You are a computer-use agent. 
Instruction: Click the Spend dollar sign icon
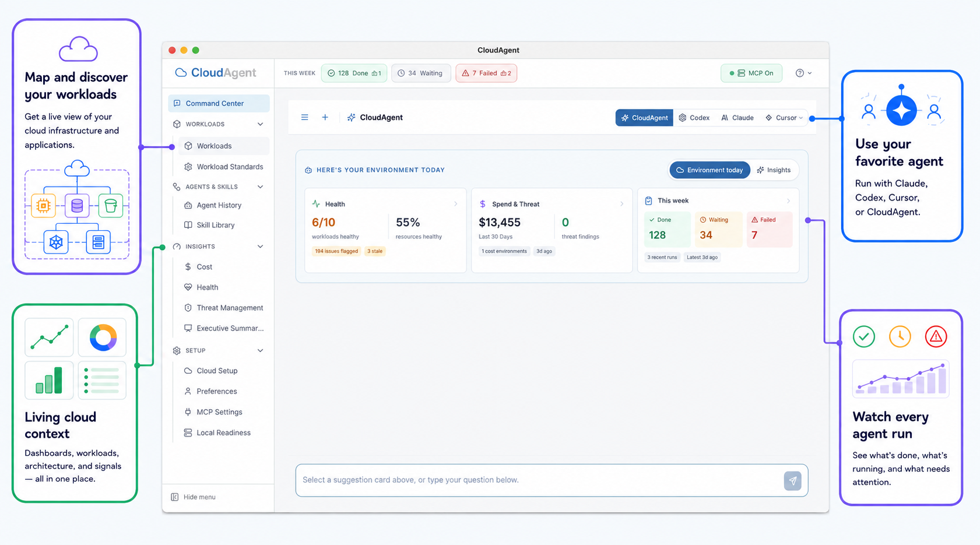[483, 204]
